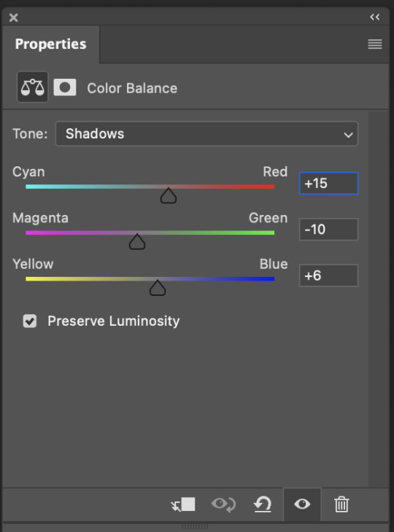Clip adjustment to layer below icon
394x532 pixels.
(x=183, y=504)
